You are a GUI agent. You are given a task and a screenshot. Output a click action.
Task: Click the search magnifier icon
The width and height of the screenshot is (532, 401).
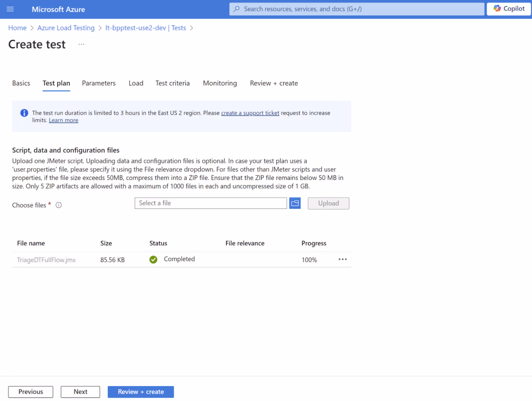237,9
